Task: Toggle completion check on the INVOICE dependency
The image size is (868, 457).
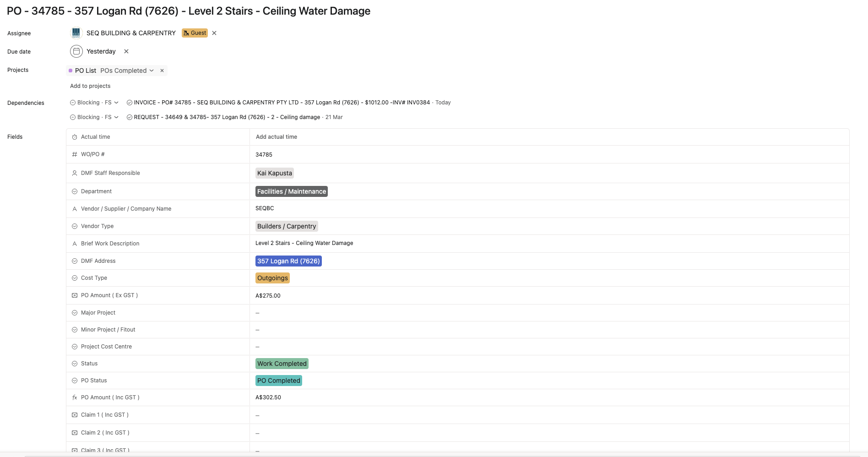Action: coord(130,103)
